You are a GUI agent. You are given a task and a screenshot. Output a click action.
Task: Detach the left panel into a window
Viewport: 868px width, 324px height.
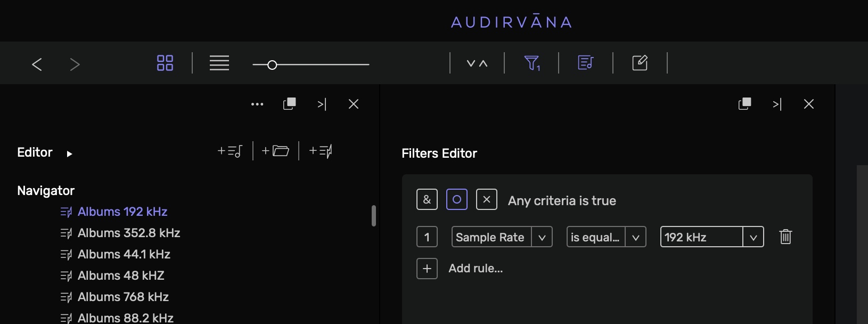coord(290,104)
